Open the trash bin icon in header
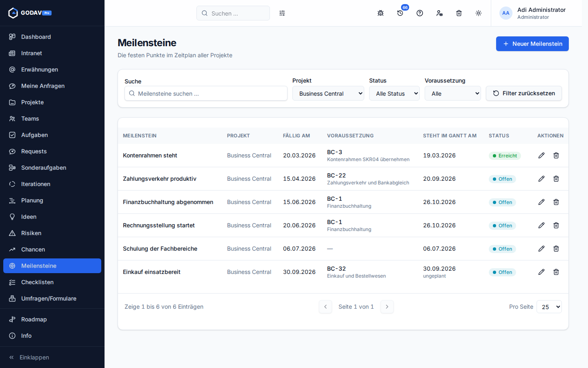 tap(459, 13)
